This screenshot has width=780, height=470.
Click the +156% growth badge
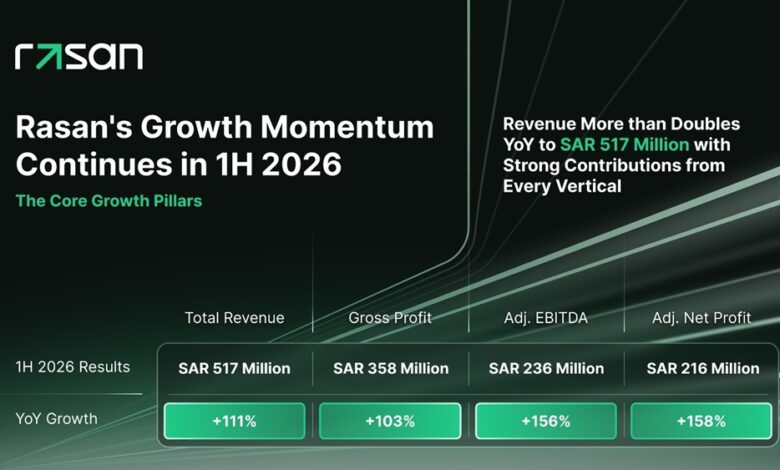coord(546,421)
